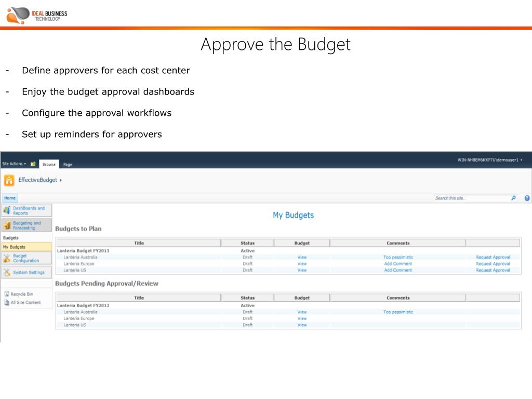
Task: Open the Site Actions dropdown menu
Action: click(14, 164)
